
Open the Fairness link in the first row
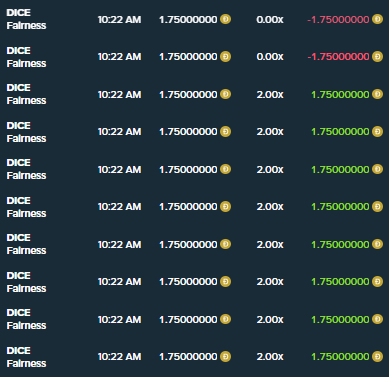[26, 25]
